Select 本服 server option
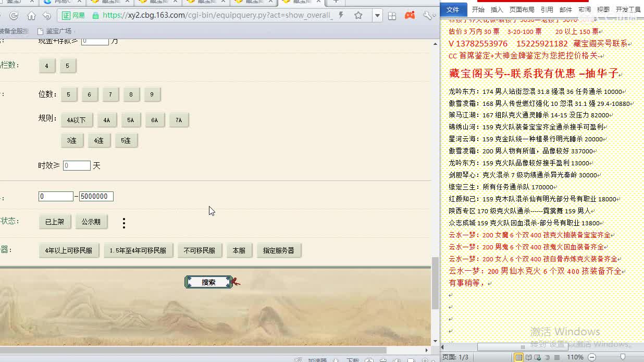The width and height of the screenshot is (644, 362). [x=239, y=250]
